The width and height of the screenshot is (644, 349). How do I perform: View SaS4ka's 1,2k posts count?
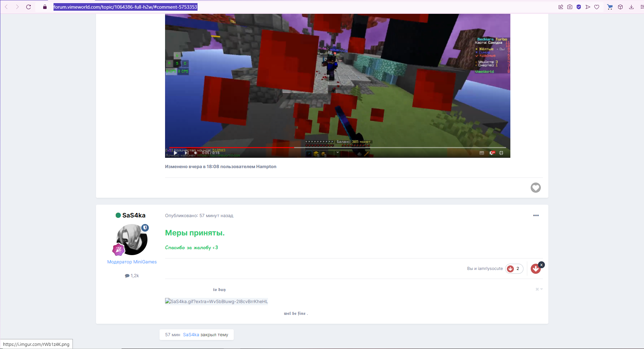[x=132, y=276]
